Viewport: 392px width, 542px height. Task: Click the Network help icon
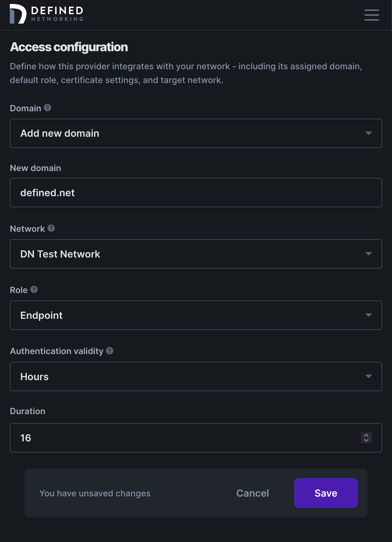coord(51,228)
